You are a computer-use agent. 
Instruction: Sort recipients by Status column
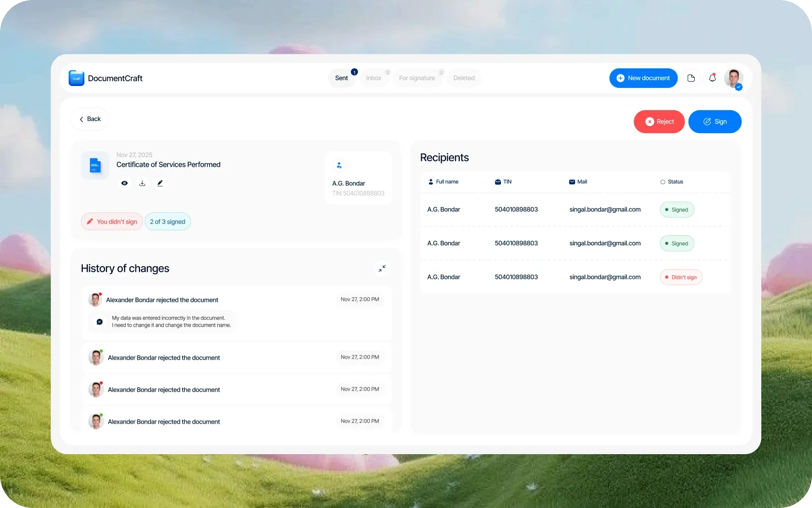pyautogui.click(x=671, y=182)
